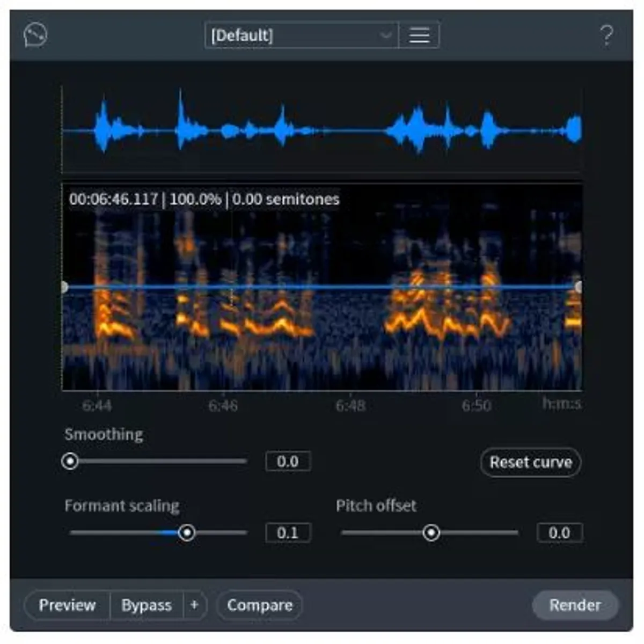The image size is (644, 644).
Task: Click the Smoothing slider handle
Action: point(70,461)
